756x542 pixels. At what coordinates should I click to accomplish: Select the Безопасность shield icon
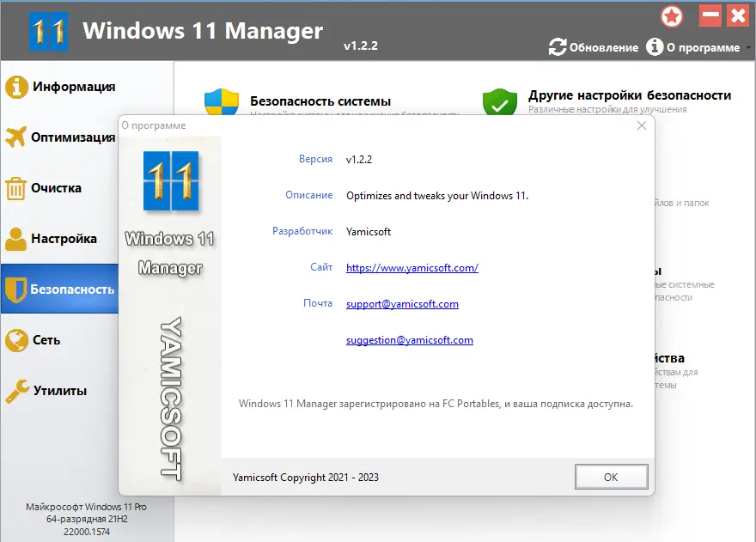click(x=17, y=289)
